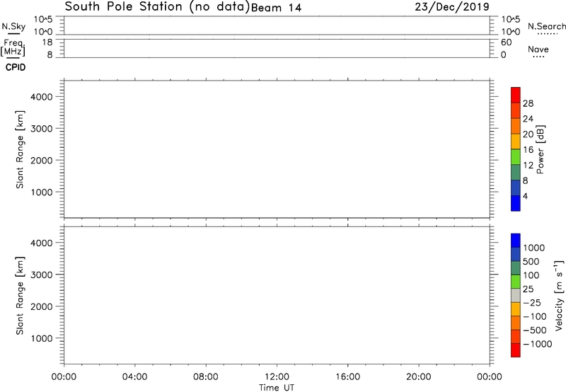Click the Velocity colorbar value '1000'

(x=533, y=248)
